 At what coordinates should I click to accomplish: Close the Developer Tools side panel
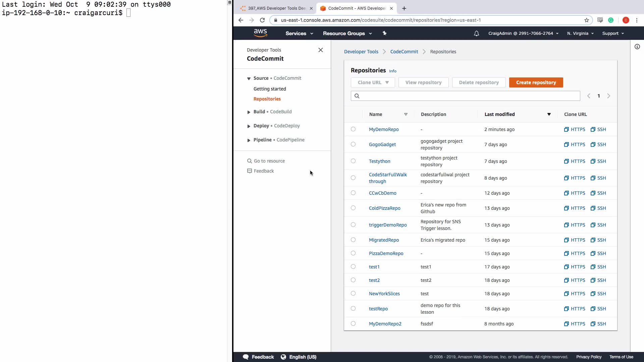[320, 50]
